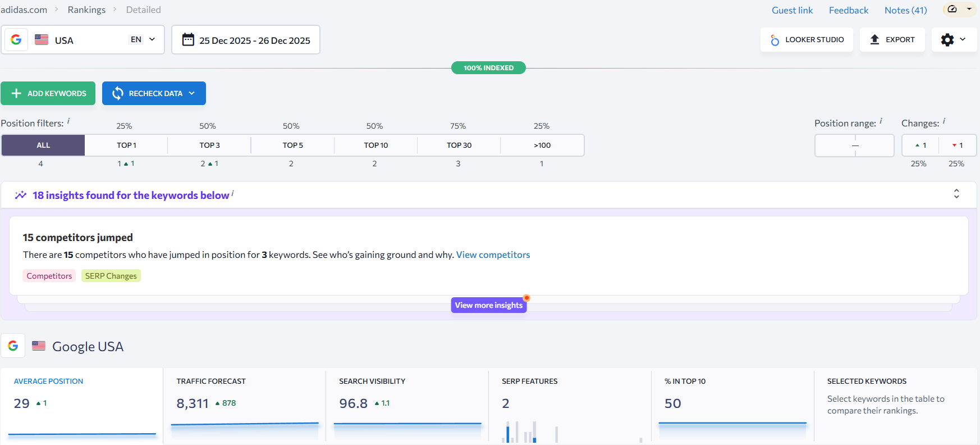This screenshot has width=980, height=445.
Task: Click the Export button
Action: pos(892,40)
